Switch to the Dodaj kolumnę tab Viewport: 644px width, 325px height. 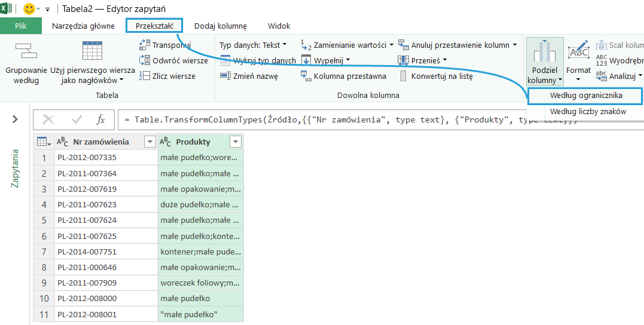pos(220,26)
